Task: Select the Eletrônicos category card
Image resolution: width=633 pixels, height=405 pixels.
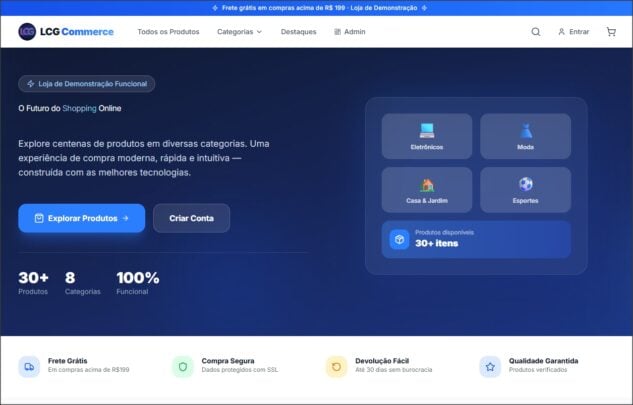Action: [426, 136]
